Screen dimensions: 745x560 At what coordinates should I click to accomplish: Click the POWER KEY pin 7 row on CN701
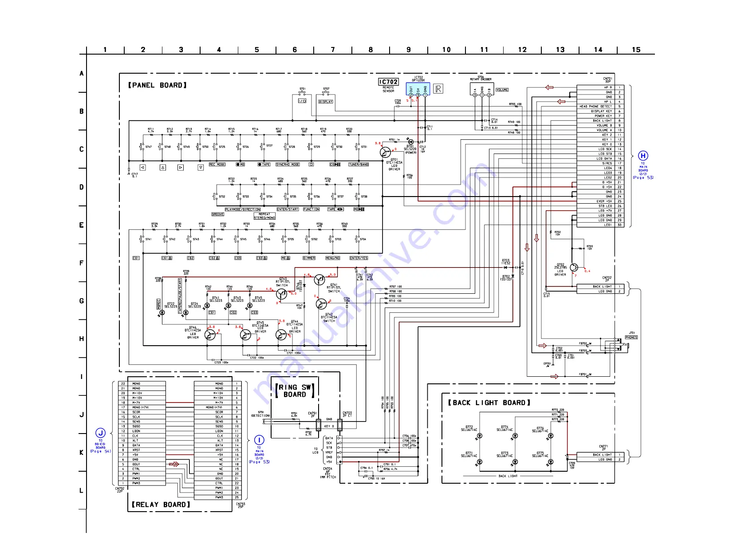tap(600, 116)
